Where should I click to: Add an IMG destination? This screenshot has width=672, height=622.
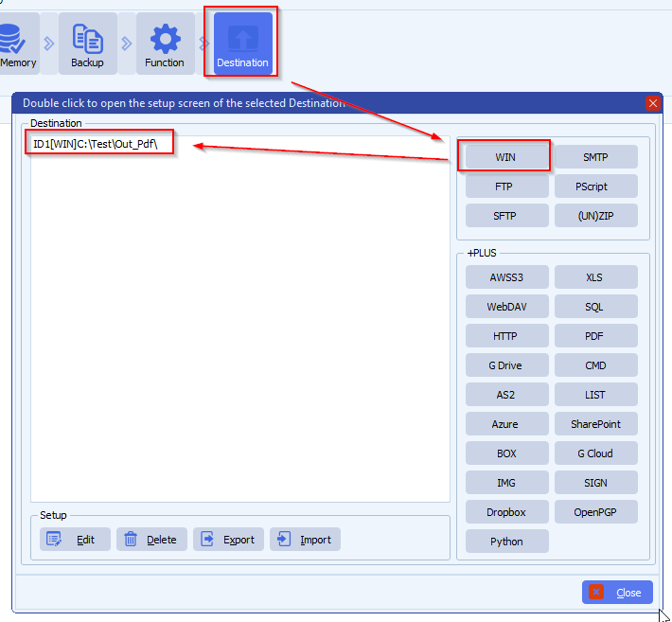point(507,483)
